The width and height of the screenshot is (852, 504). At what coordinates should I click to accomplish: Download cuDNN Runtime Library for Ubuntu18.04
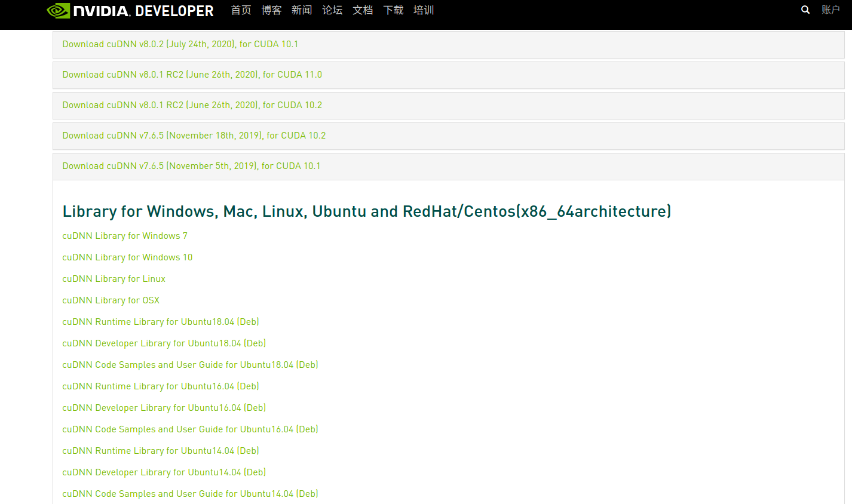160,322
